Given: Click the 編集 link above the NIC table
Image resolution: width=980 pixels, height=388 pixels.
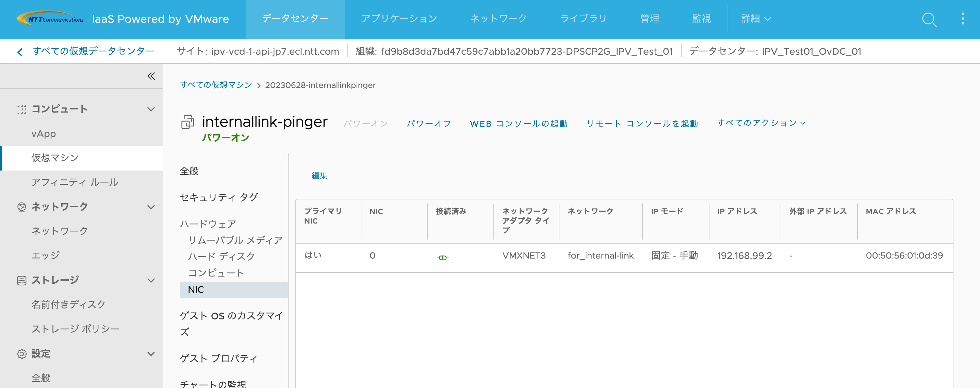Looking at the screenshot, I should click(320, 175).
